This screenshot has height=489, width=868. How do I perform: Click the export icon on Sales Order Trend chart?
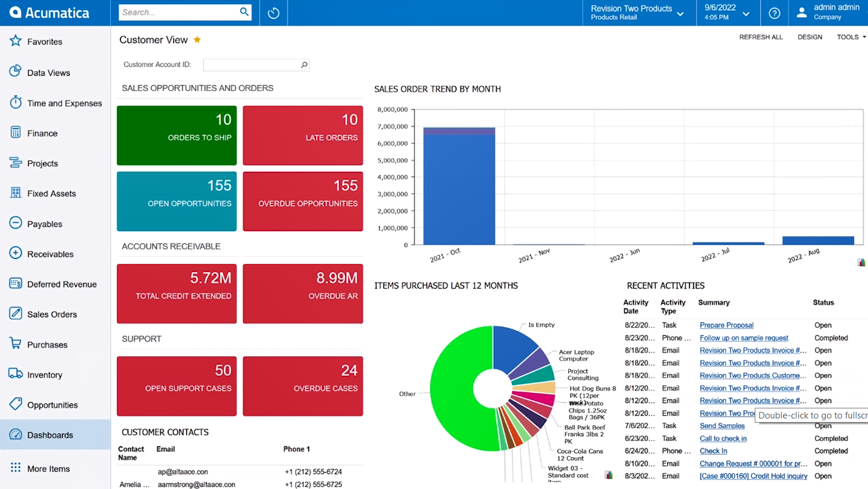[861, 261]
